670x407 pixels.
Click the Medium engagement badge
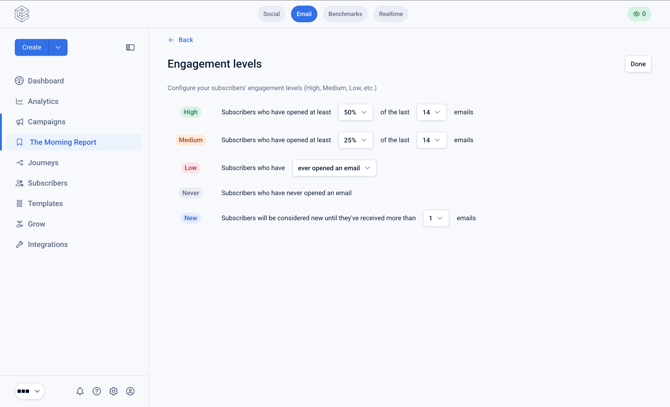[191, 140]
